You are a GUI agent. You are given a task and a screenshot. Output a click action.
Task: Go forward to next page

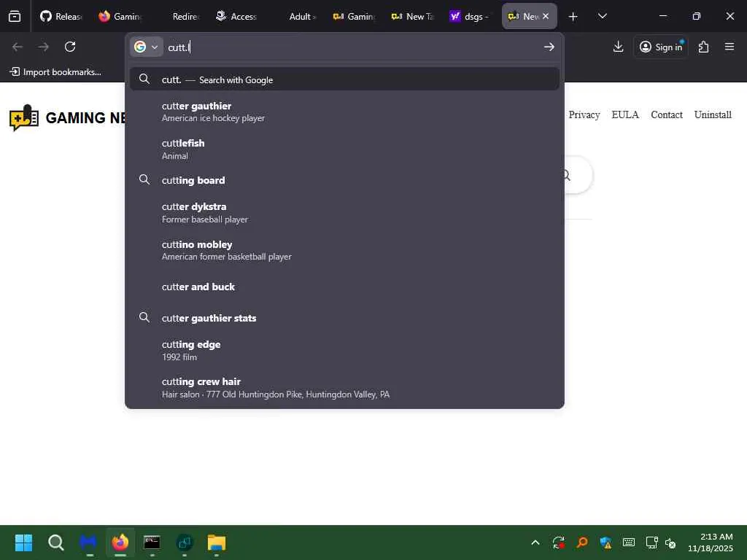pyautogui.click(x=44, y=47)
